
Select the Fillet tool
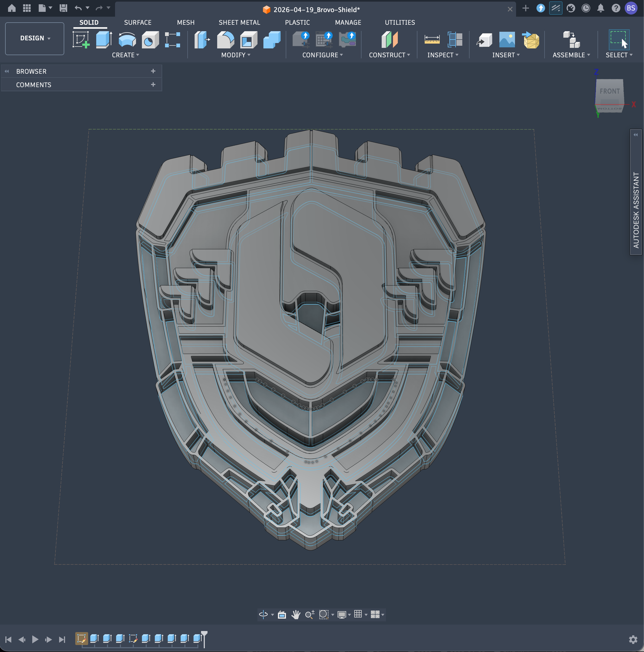[225, 40]
